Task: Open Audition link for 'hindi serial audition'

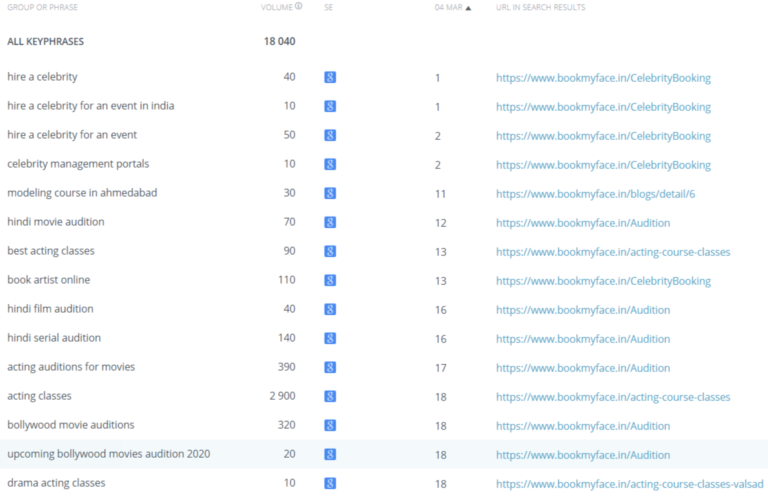Action: (583, 339)
